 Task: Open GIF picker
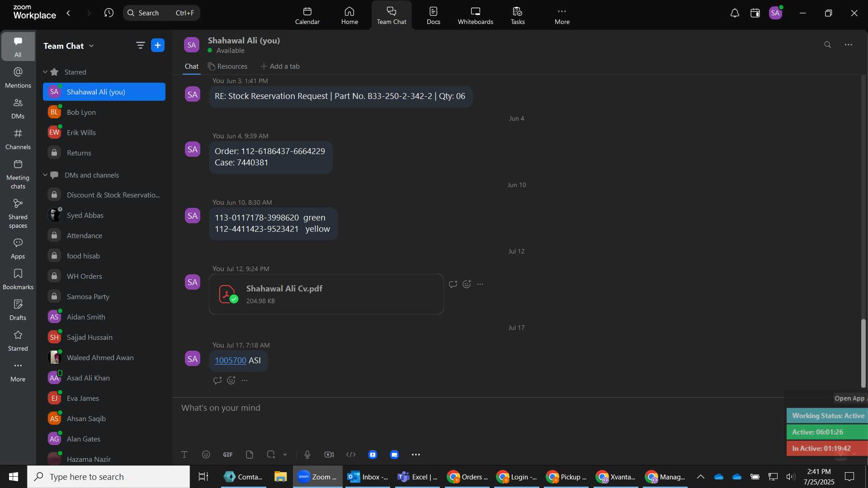[228, 455]
